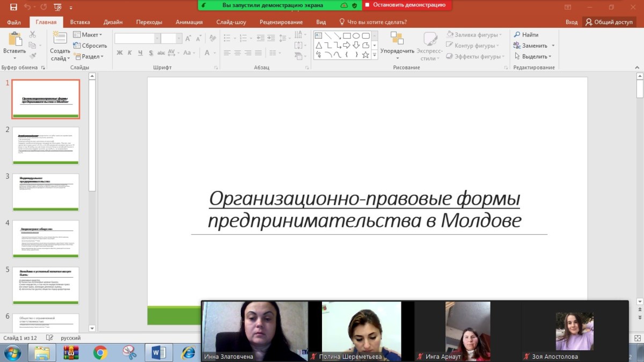Screen dimensions: 644x362
Task: Switch to the Переходы tab
Action: point(149,22)
